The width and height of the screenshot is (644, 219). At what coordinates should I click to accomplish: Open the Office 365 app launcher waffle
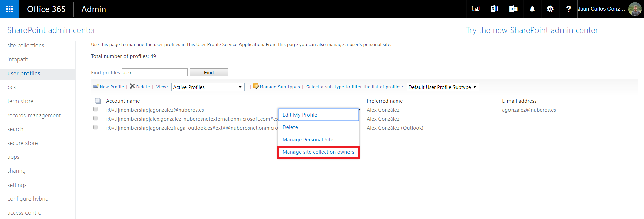(x=9, y=9)
